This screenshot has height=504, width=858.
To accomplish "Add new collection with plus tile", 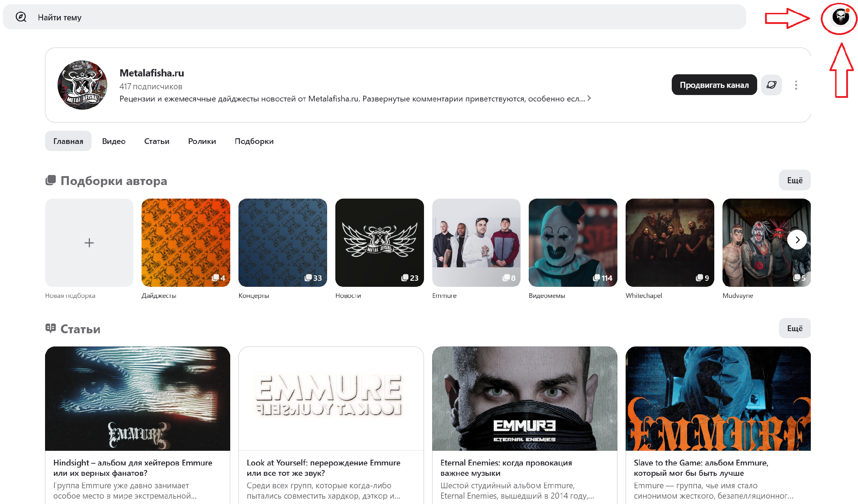I will pyautogui.click(x=89, y=243).
